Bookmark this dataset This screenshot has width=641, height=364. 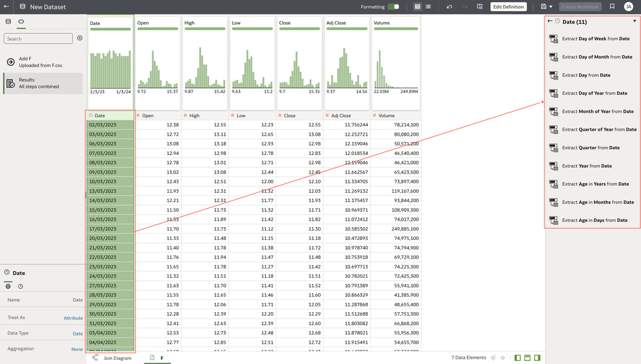[x=612, y=6]
